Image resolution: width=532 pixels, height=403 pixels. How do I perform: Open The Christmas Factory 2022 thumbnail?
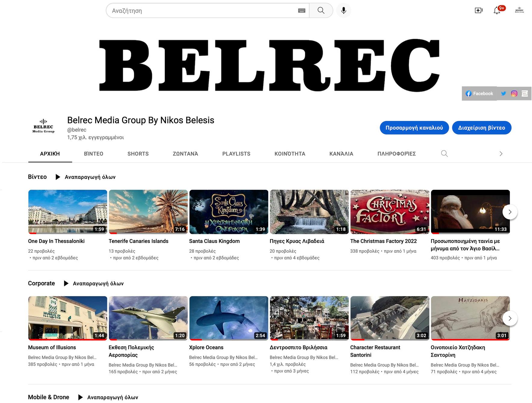[x=390, y=212]
